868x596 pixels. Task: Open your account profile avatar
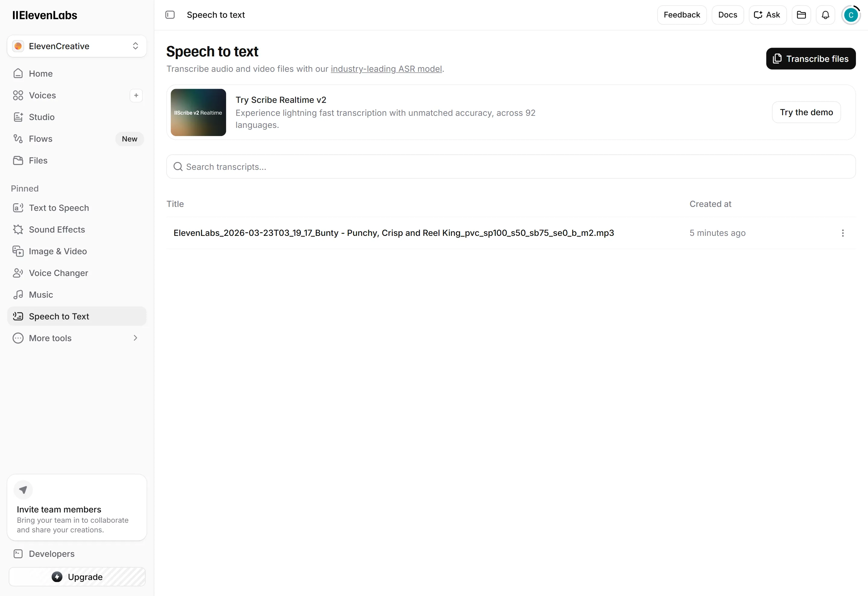[x=851, y=14]
